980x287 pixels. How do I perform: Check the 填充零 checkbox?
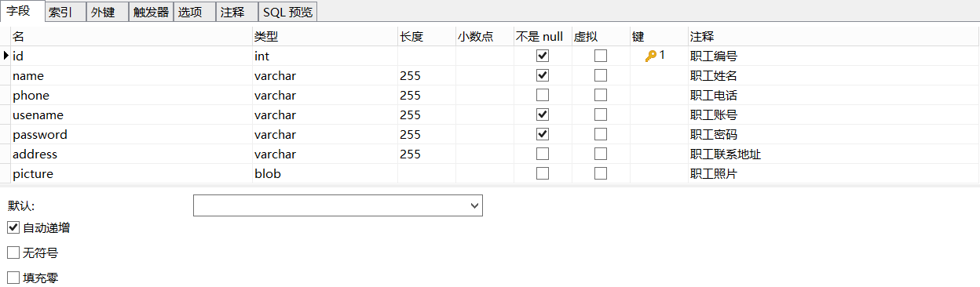13,278
